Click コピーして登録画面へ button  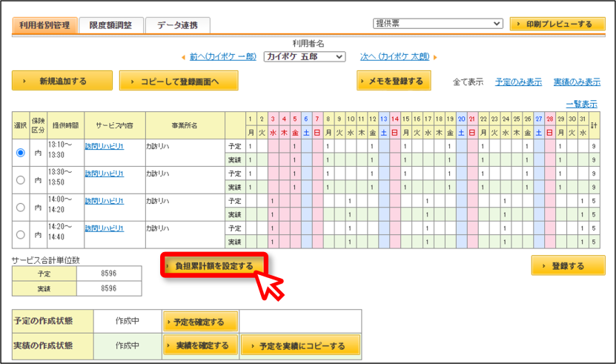click(x=179, y=81)
